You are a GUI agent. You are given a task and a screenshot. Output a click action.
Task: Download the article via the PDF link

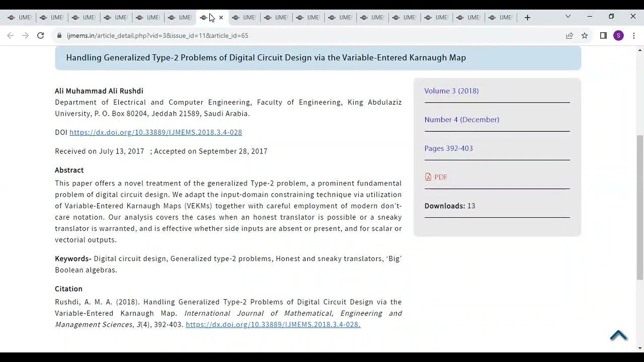point(441,177)
